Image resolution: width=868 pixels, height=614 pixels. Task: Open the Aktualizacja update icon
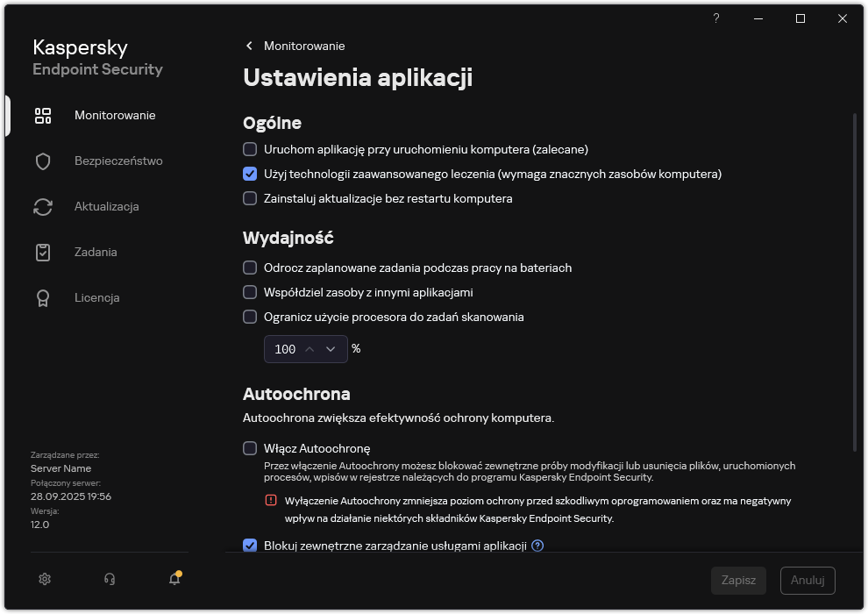tap(42, 206)
